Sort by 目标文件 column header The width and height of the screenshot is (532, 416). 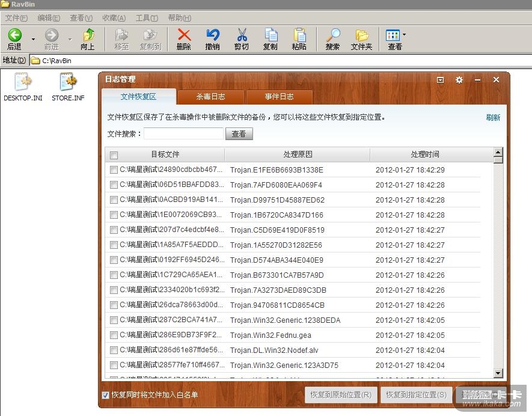165,154
